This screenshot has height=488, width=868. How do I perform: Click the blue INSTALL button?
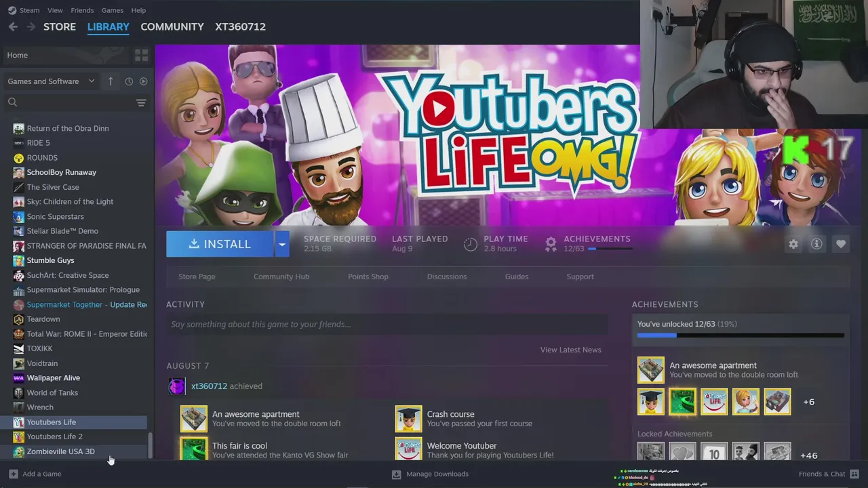220,244
